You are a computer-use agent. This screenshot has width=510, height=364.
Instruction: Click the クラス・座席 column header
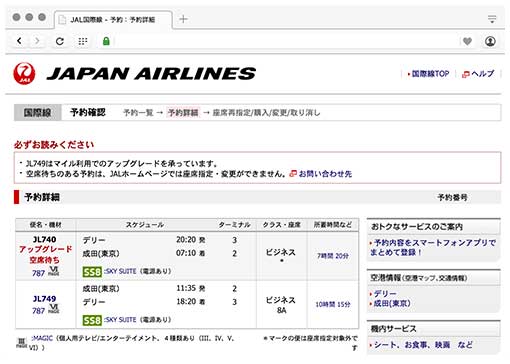coord(282,225)
